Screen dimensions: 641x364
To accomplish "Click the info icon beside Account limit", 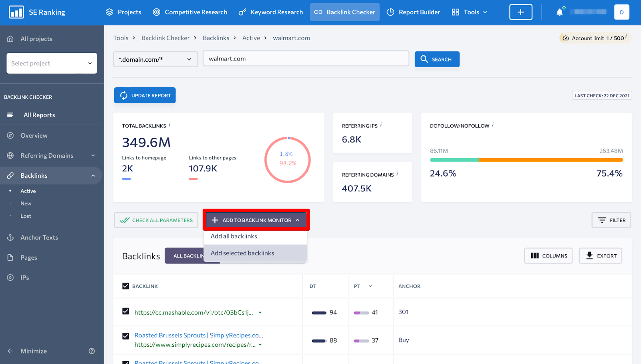I will point(626,36).
